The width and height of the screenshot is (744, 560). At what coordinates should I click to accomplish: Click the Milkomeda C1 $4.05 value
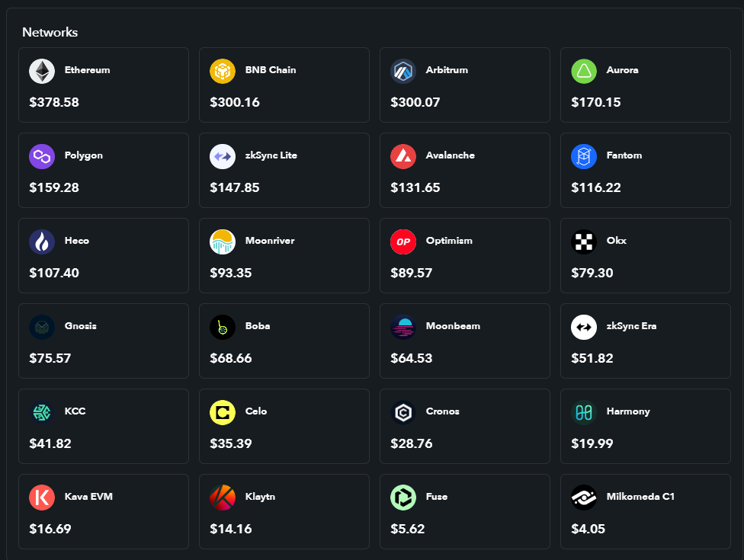click(x=588, y=530)
